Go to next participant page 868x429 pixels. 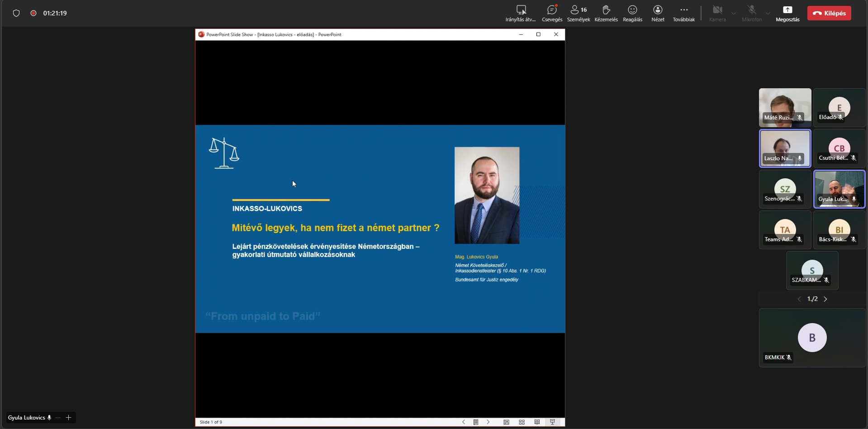[x=825, y=299]
